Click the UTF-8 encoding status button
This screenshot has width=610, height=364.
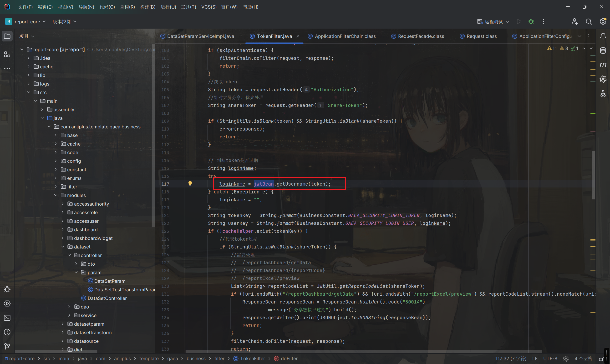(x=550, y=359)
